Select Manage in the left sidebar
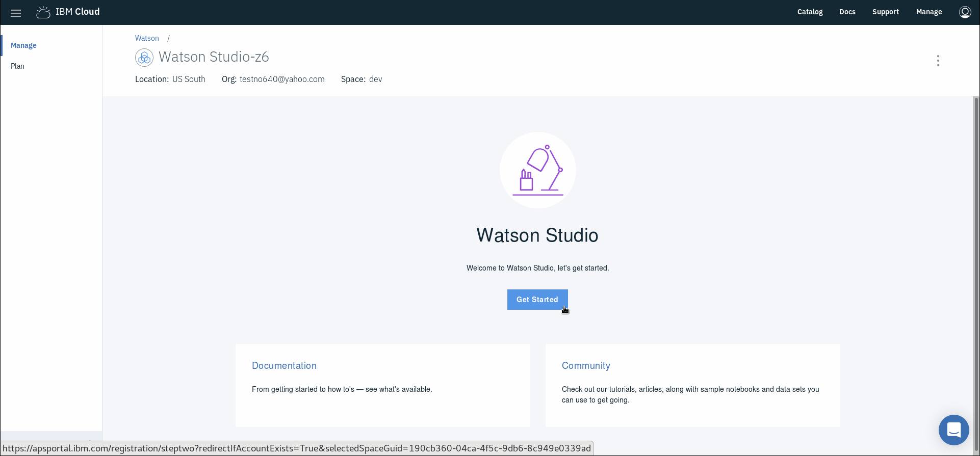The width and height of the screenshot is (980, 456). 23,45
